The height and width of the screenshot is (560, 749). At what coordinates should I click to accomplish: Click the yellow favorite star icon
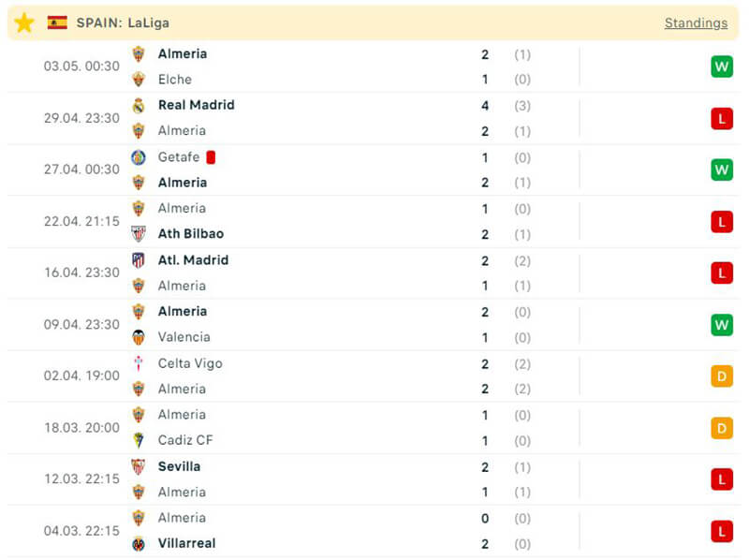(24, 22)
